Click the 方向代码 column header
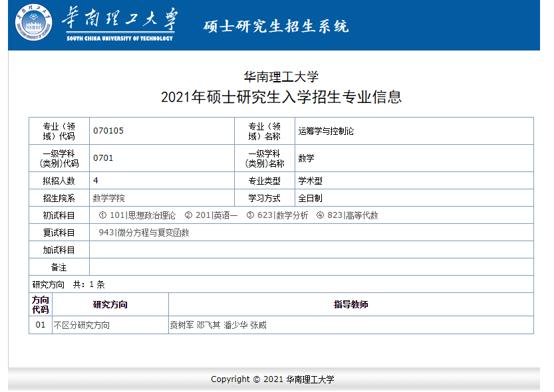554x392 pixels. [41, 304]
